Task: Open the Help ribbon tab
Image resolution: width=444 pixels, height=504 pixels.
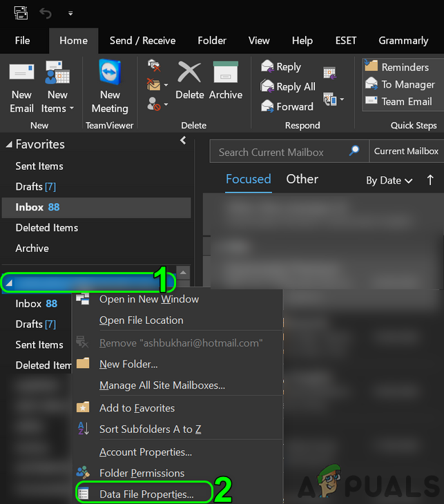Action: [x=302, y=41]
